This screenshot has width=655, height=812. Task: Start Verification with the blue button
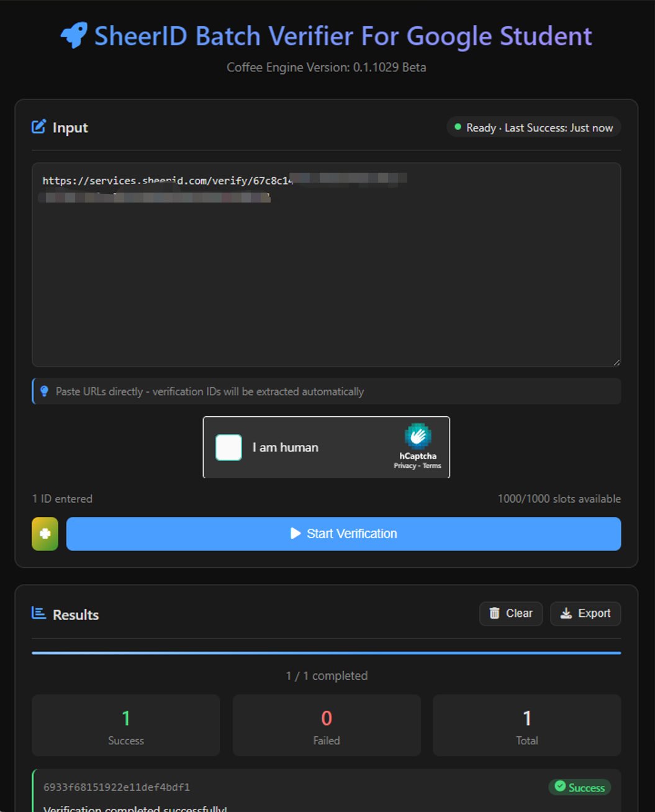coord(343,534)
